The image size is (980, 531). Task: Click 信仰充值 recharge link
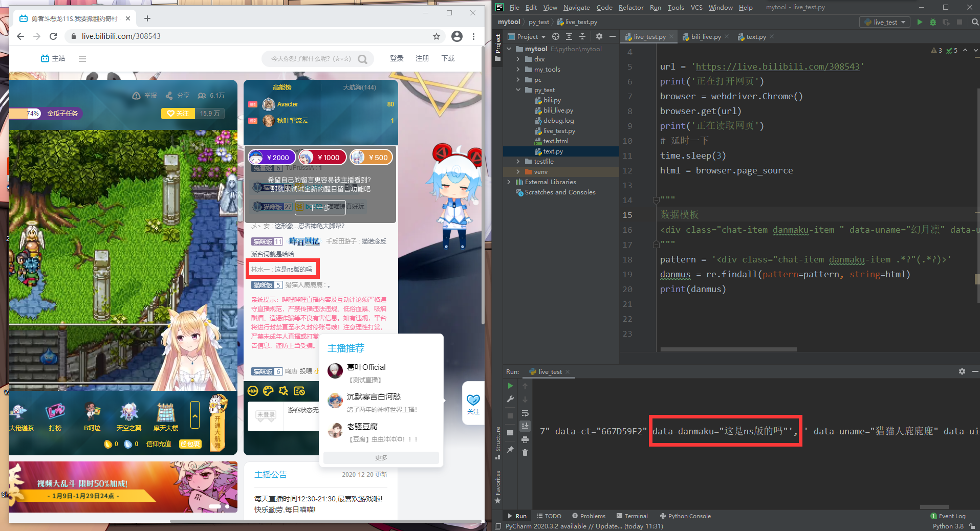[x=159, y=444]
